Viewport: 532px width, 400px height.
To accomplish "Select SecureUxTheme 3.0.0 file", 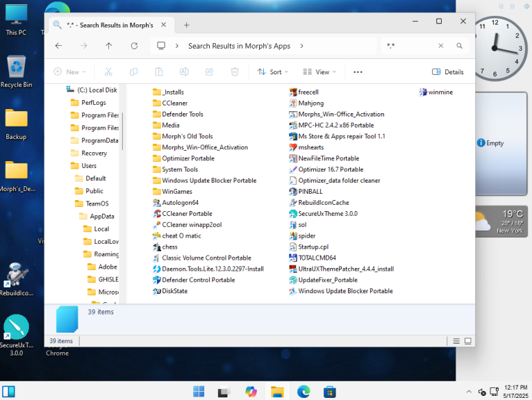I will point(324,213).
